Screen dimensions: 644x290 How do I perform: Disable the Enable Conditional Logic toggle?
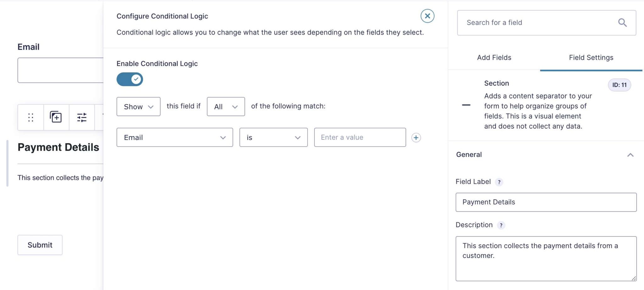tap(130, 79)
